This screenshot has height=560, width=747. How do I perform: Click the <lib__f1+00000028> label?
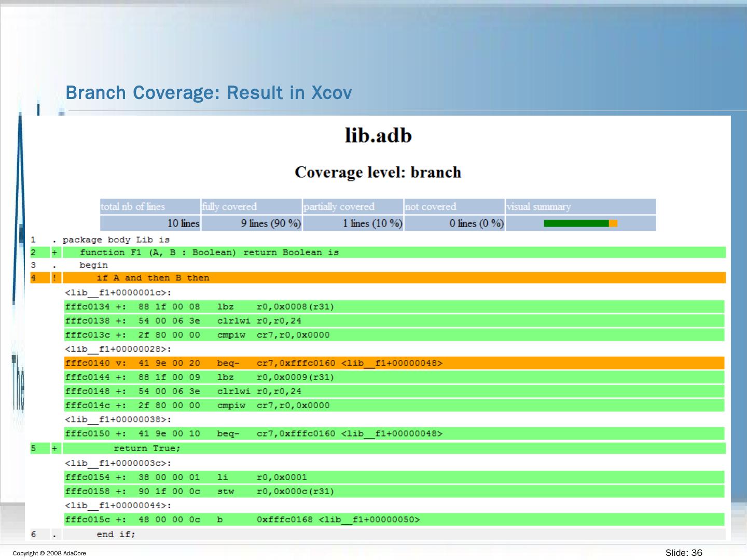[118, 349]
